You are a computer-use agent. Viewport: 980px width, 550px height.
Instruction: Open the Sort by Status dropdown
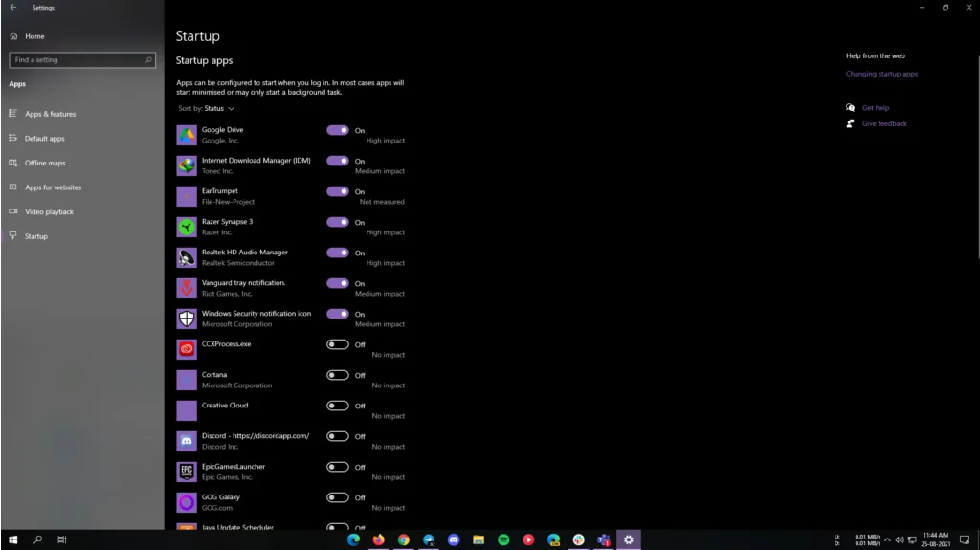click(218, 109)
